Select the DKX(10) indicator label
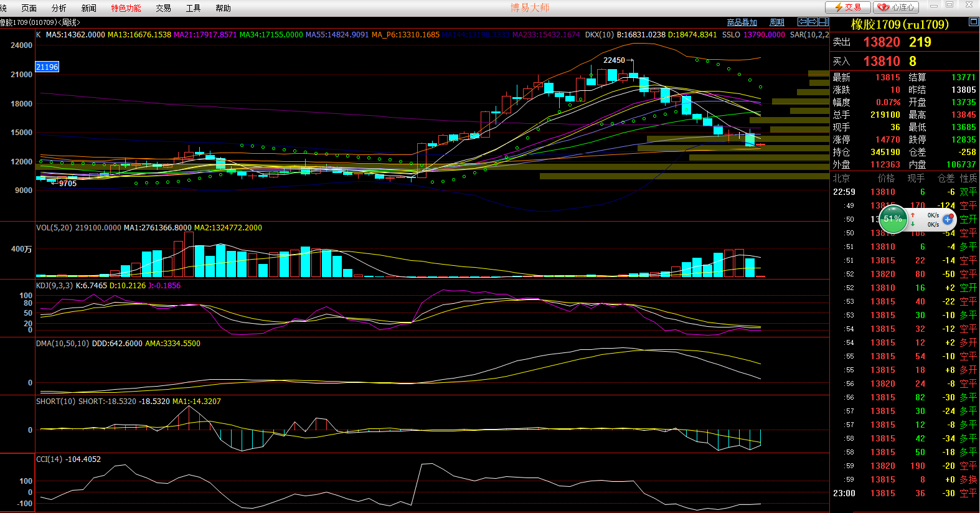980x513 pixels. 599,35
